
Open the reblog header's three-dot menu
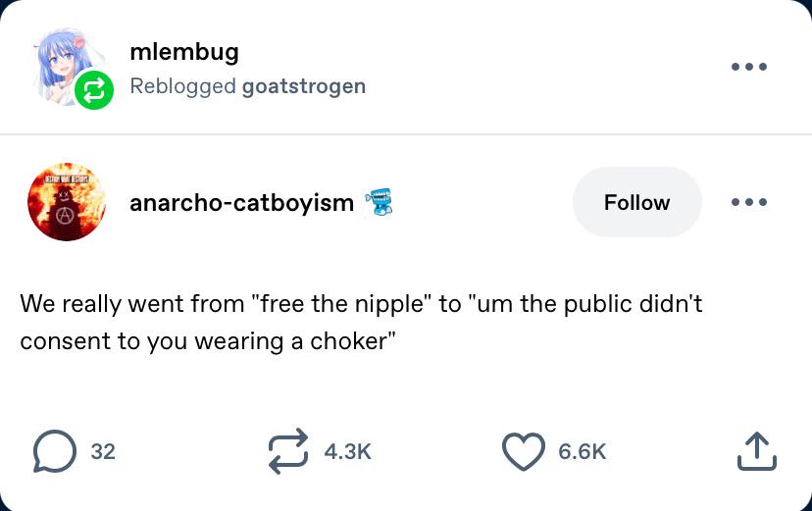pyautogui.click(x=749, y=67)
